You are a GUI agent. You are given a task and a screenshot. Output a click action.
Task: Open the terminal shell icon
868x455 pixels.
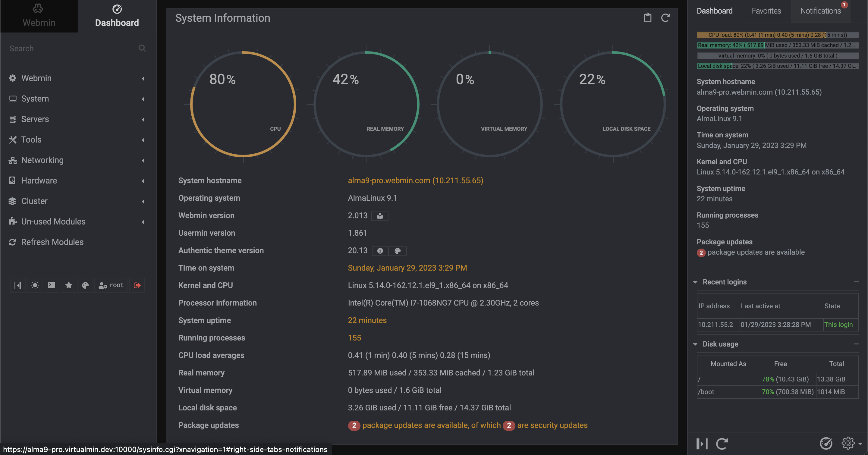click(51, 285)
